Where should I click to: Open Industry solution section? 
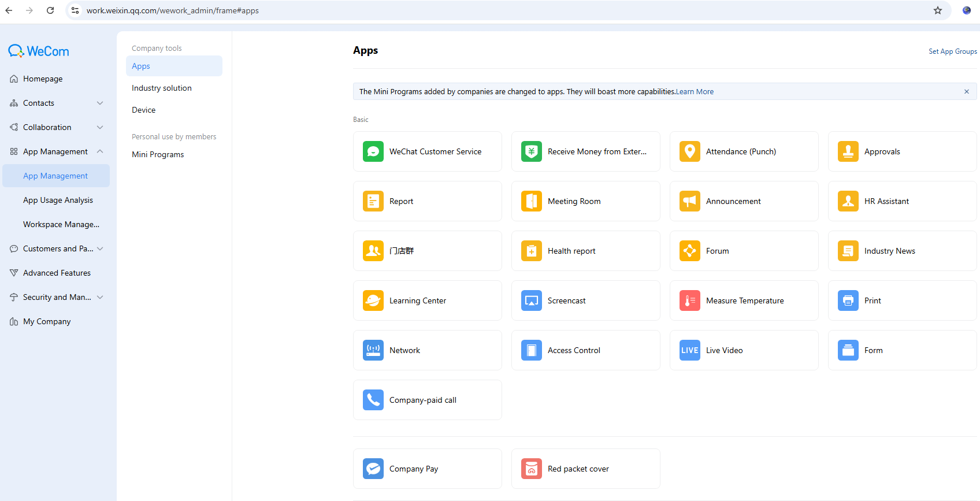point(174,88)
